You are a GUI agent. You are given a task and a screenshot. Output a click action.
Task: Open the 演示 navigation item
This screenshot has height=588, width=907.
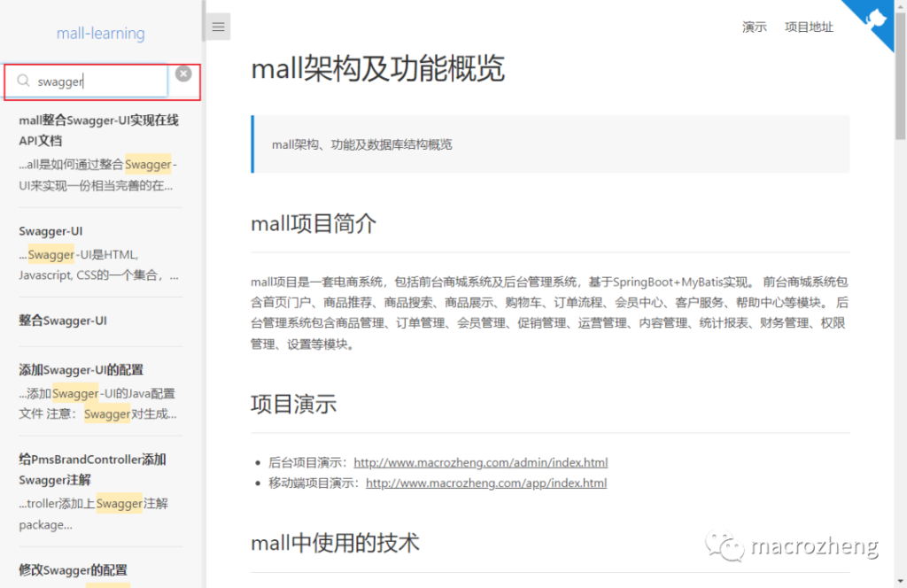tap(754, 27)
